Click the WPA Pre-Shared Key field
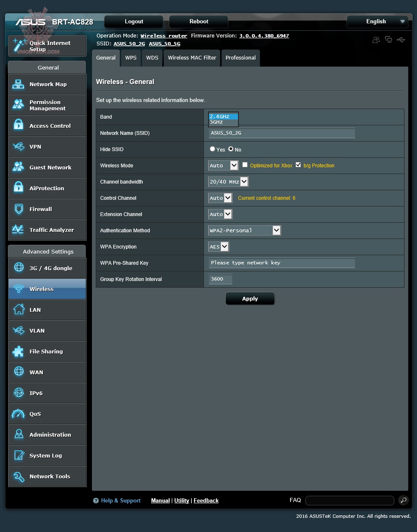This screenshot has width=417, height=532. coord(282,263)
